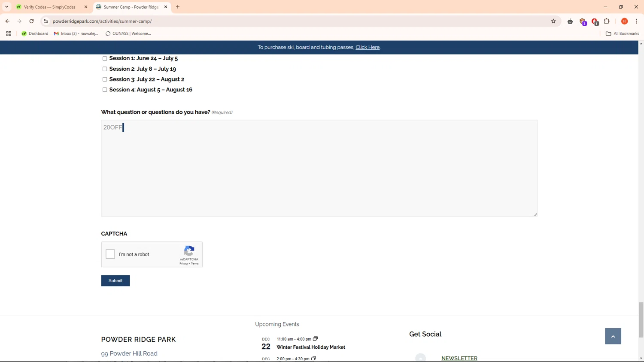Open the reCAPTCHA Privacy link
The image size is (644, 362).
(x=184, y=263)
